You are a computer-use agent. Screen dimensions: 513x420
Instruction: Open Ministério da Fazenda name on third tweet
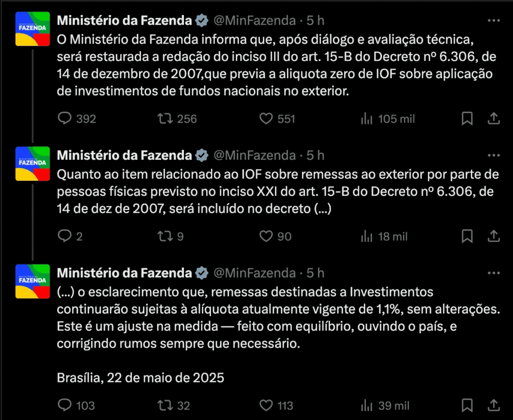pos(124,273)
